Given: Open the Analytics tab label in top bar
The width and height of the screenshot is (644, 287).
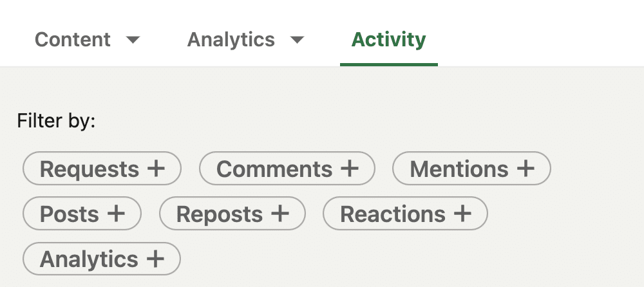Looking at the screenshot, I should click(231, 40).
